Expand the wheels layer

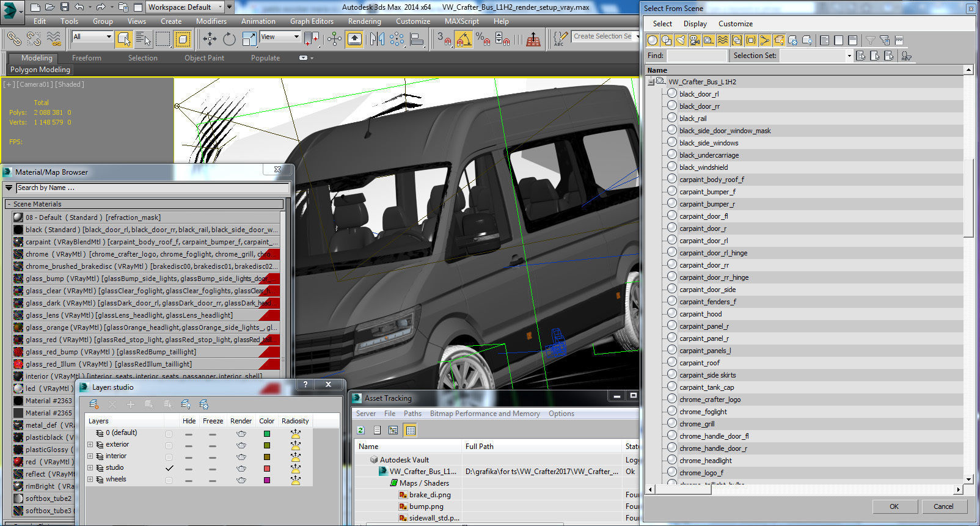[x=90, y=480]
